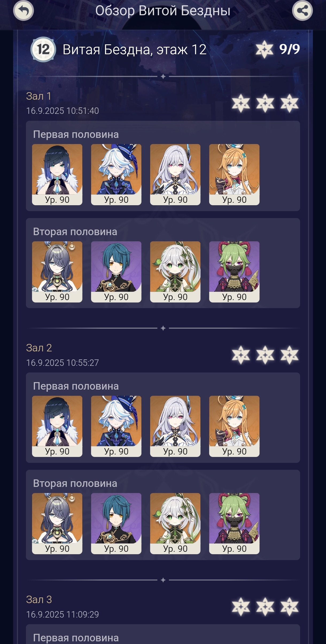Select Xingqiu portrait in Зал 1 second half
The image size is (326, 644).
(x=116, y=272)
